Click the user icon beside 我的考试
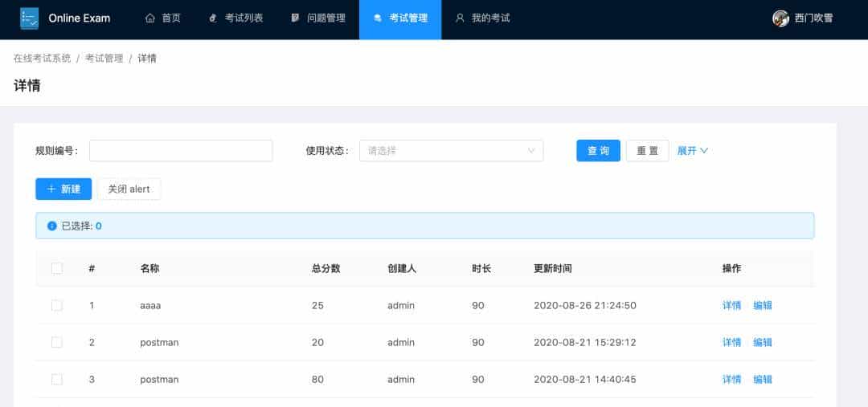Screen dimensions: 868x407 tap(460, 18)
